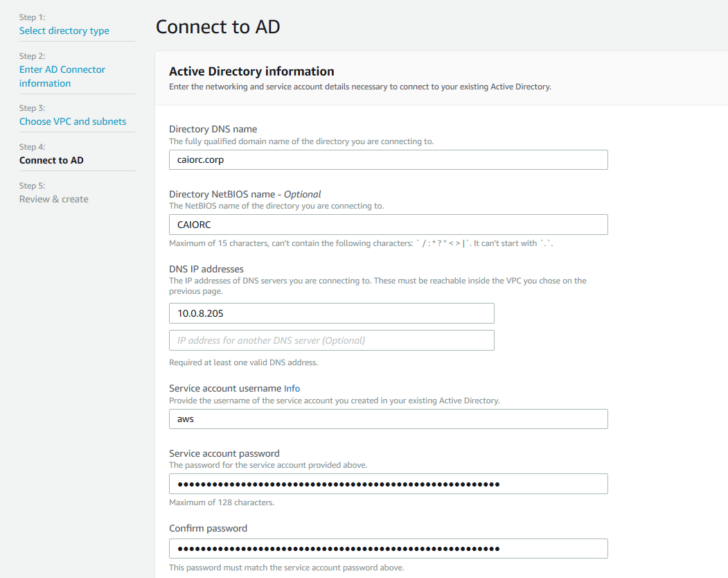
Task: Click the Directory DNS name label
Action: coord(213,129)
